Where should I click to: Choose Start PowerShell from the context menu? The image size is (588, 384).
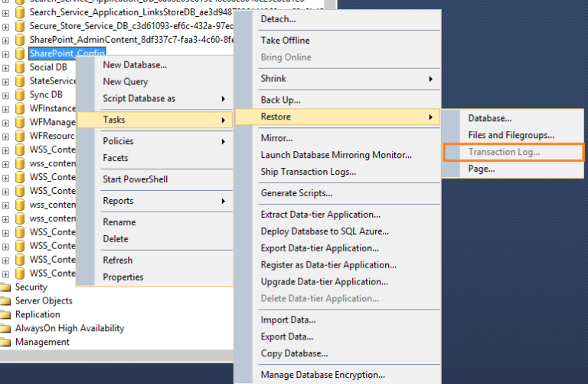point(155,179)
